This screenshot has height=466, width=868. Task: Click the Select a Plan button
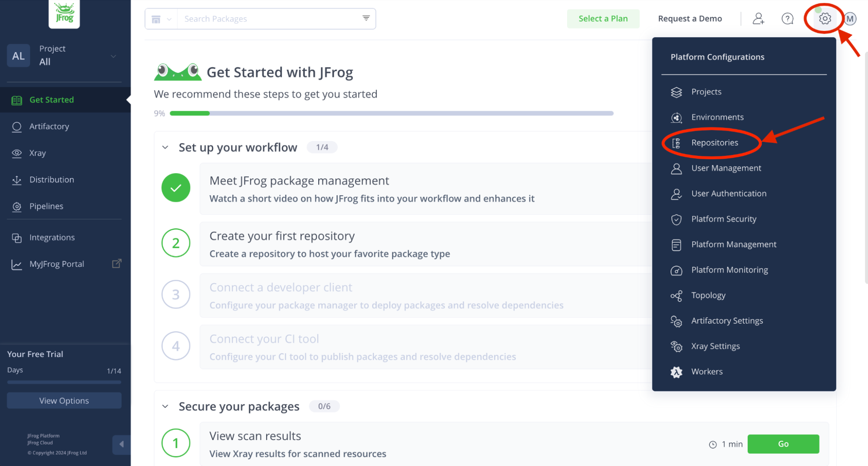click(603, 18)
